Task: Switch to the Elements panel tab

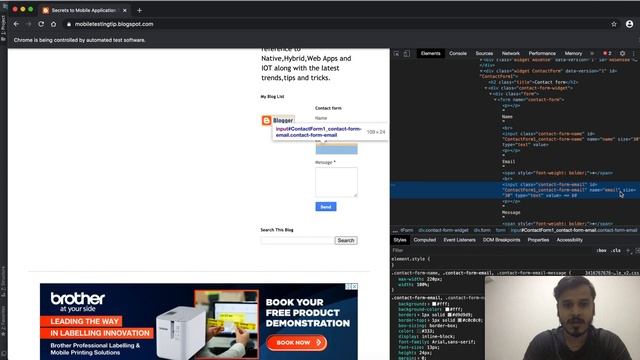Action: [431, 53]
